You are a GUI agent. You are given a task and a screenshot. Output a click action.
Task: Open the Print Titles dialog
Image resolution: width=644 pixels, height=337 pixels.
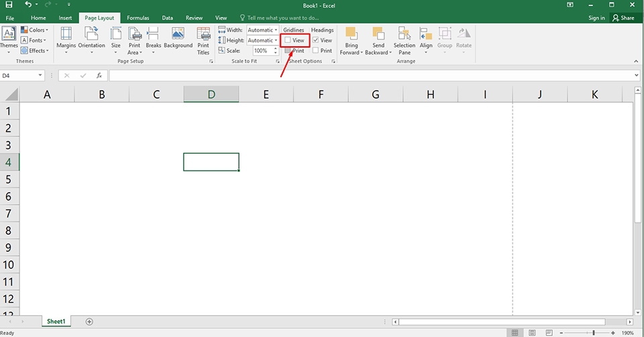coord(203,40)
